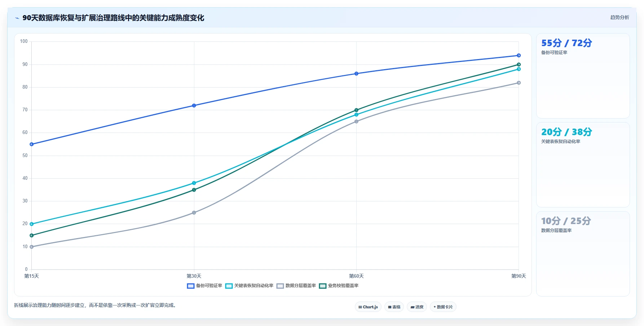This screenshot has width=644, height=326.
Task: Click the 备份可验证率 point at 第60天
Action: click(356, 73)
